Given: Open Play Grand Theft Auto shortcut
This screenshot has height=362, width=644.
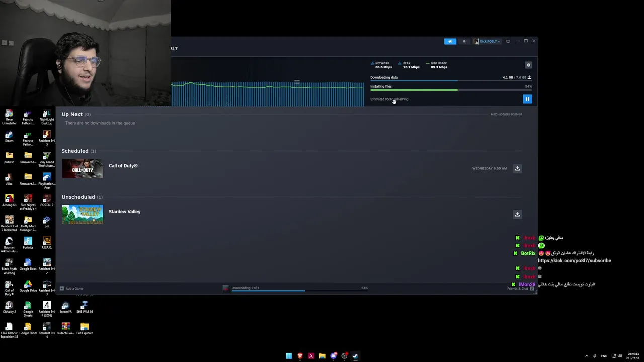Looking at the screenshot, I should click(x=47, y=160).
